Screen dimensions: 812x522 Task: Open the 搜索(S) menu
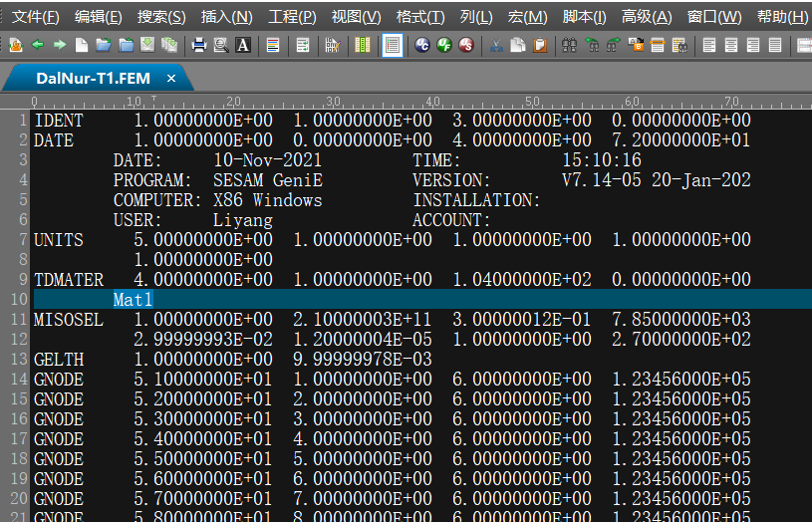161,17
